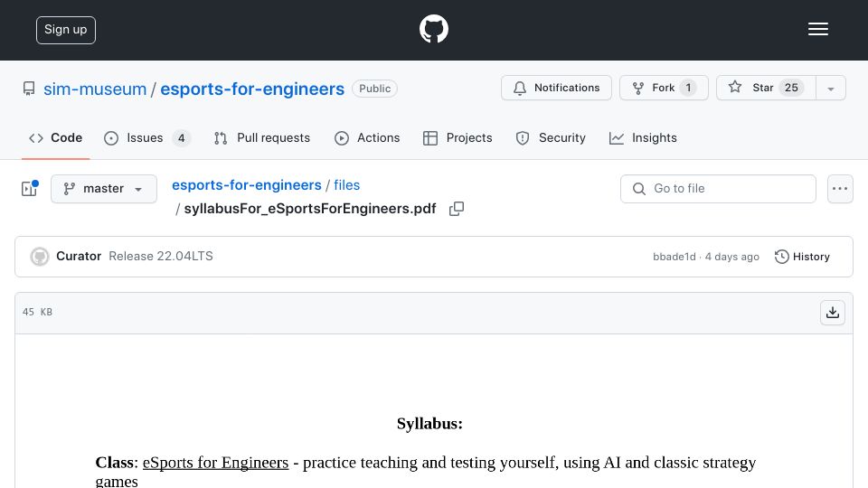The width and height of the screenshot is (868, 488).
Task: Open commit bbade1d
Action: click(x=675, y=257)
